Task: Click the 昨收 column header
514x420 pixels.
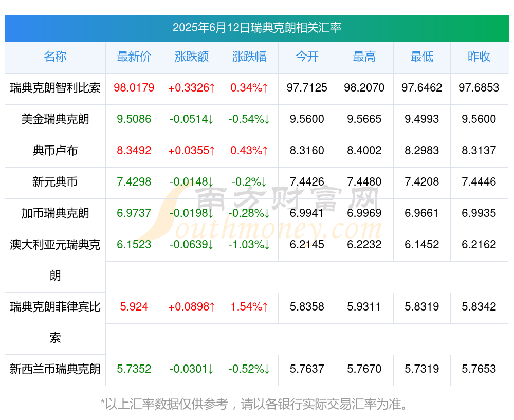Action: pyautogui.click(x=479, y=57)
